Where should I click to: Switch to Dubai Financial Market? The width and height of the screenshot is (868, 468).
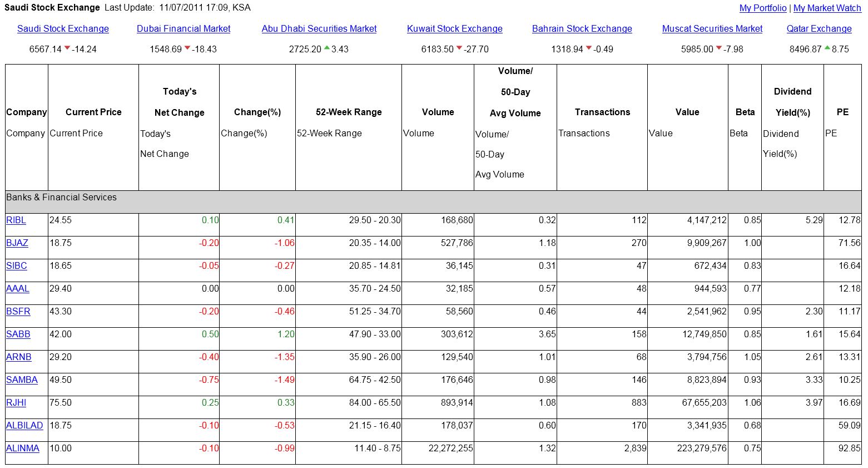pyautogui.click(x=183, y=28)
